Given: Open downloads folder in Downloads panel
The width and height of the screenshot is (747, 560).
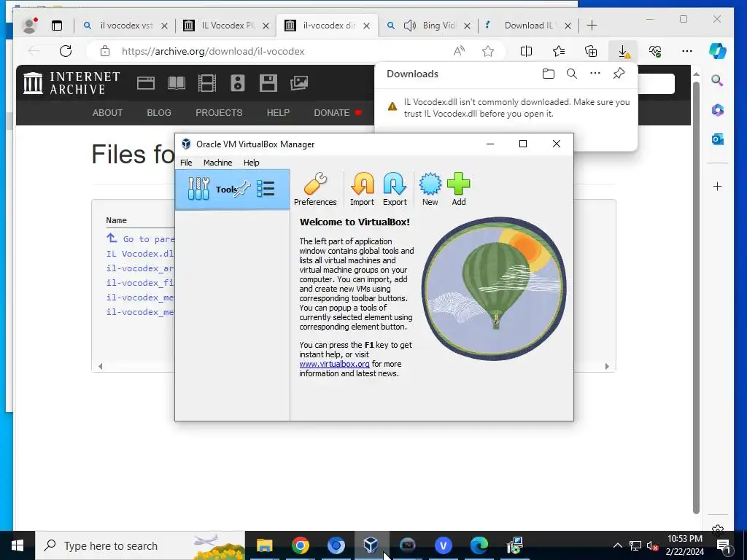Looking at the screenshot, I should 549,74.
